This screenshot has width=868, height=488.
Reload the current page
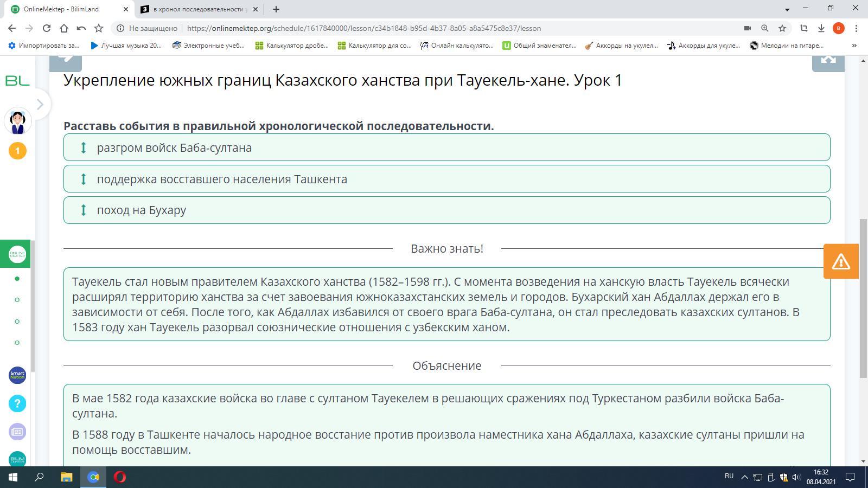(47, 28)
